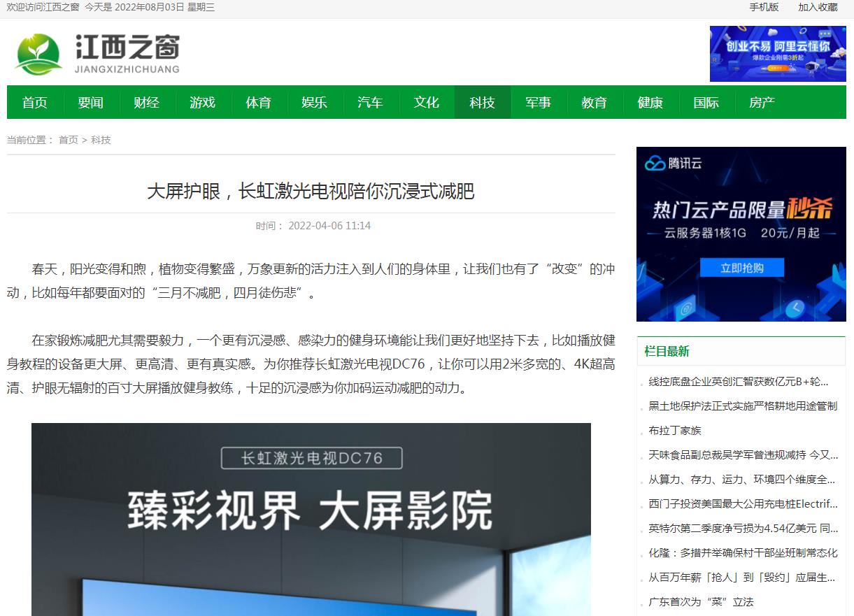Screen dimensions: 854x616
Task: Click 首页 in the breadcrumb trail
Action: pos(69,140)
